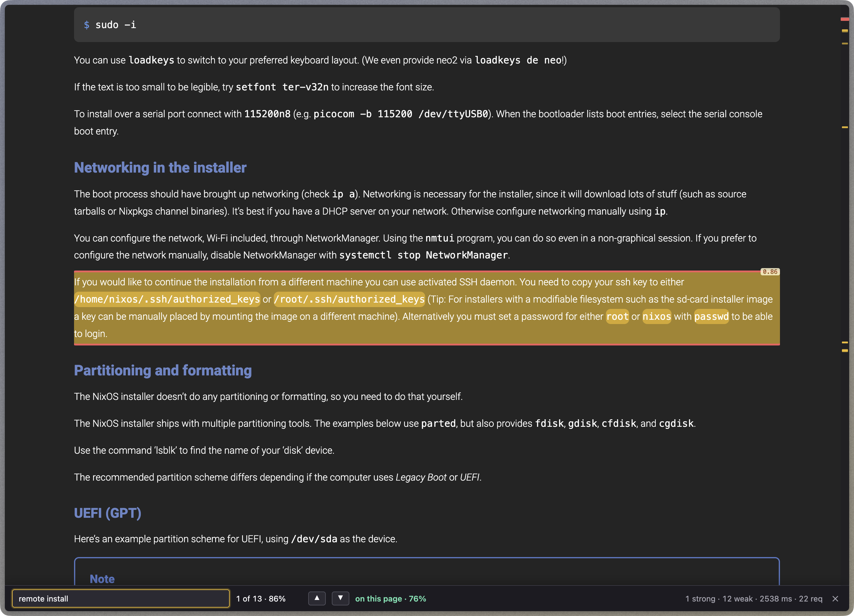Screen dimensions: 854x616
Task: Open 'Partitioning and formatting' heading link
Action: [x=163, y=371]
